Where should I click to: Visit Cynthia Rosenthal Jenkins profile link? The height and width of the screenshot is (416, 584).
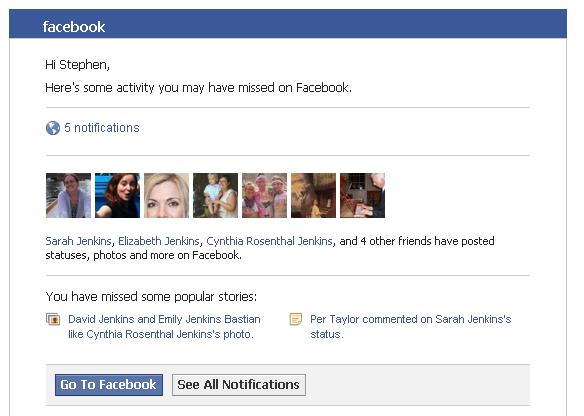tap(269, 241)
